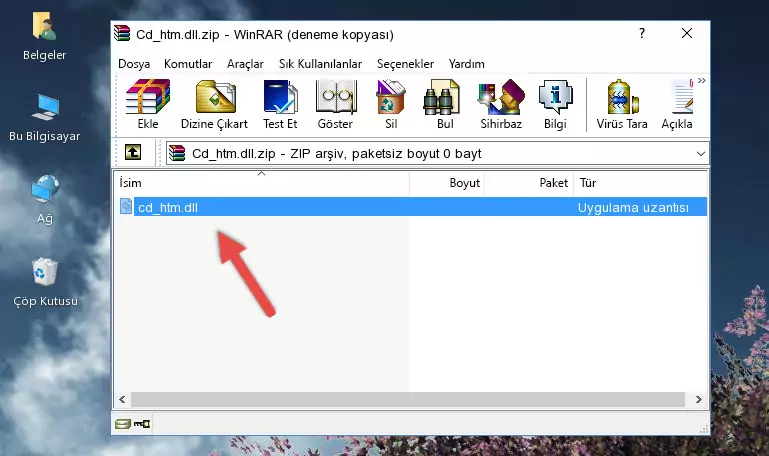This screenshot has height=456, width=769.
Task: Sort files by Paket column
Action: tap(529, 183)
